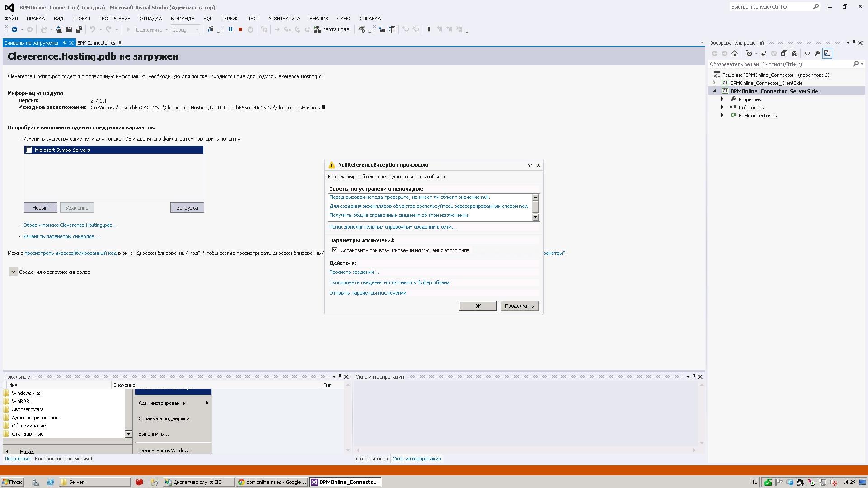
Task: Click the Sync with Active Document arrows icon
Action: [x=764, y=53]
